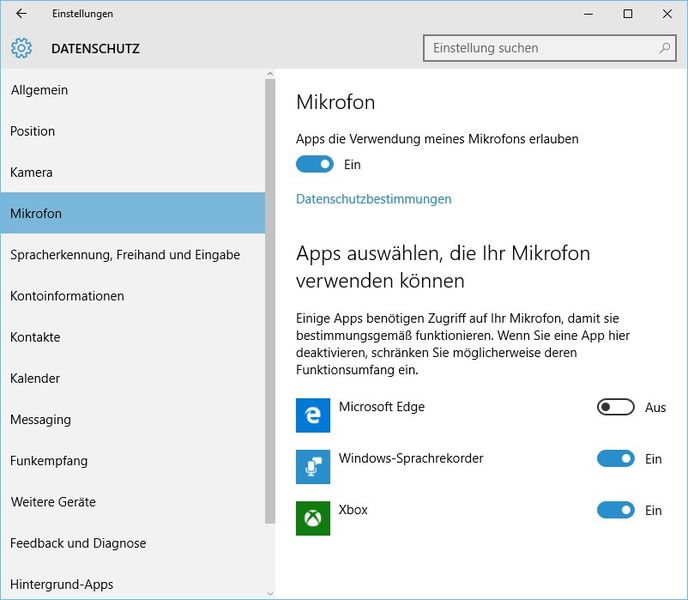Enable microphone for Microsoft Edge
688x600 pixels.
point(615,407)
